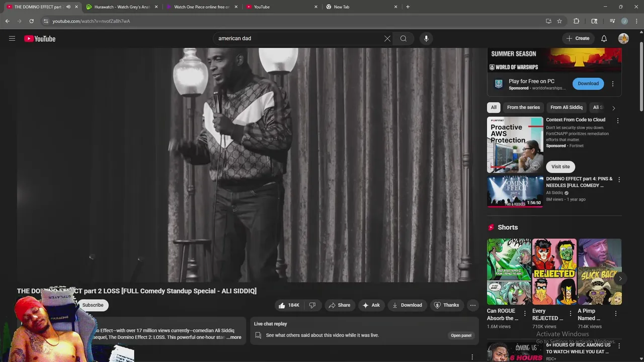
Task: Open the browser side panel icon
Action: (594, 21)
